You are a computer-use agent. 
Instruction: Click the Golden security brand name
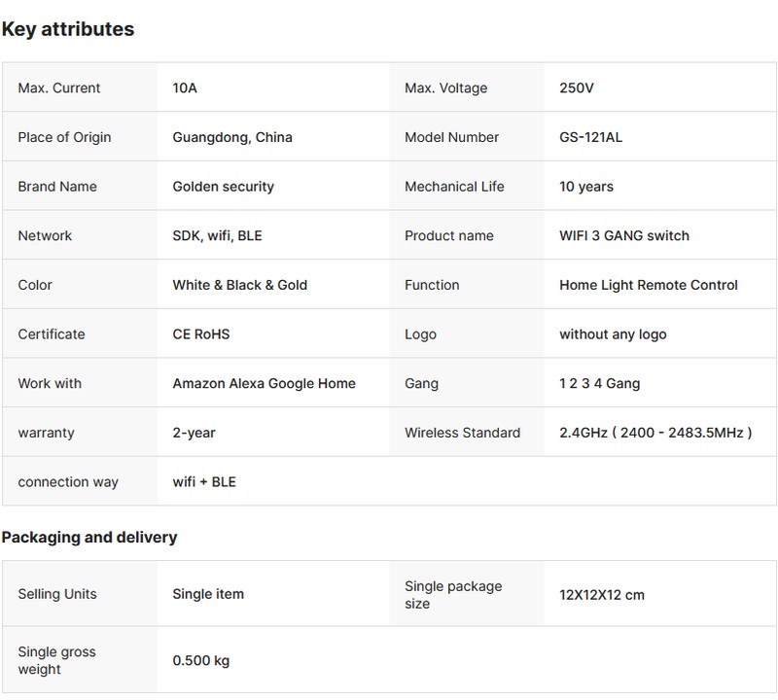[x=223, y=187]
